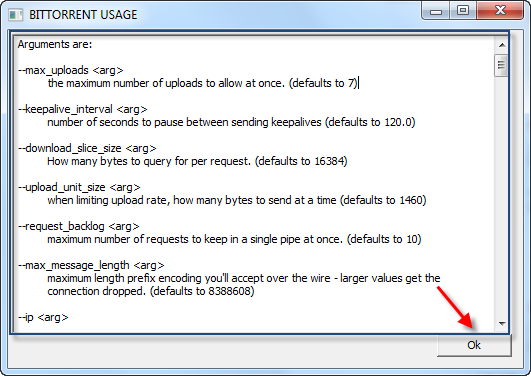Click the BITTORRENT USAGE title bar text
The width and height of the screenshot is (531, 376).
(83, 15)
